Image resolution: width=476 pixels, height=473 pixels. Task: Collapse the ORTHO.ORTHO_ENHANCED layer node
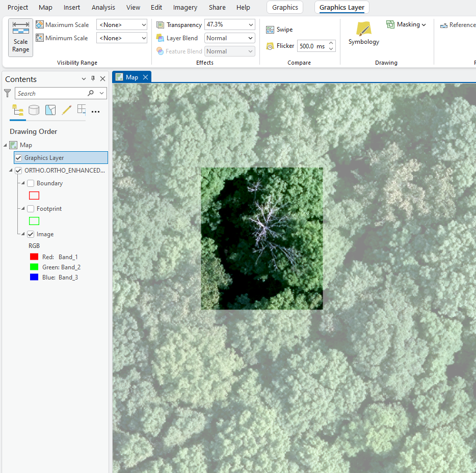point(11,171)
